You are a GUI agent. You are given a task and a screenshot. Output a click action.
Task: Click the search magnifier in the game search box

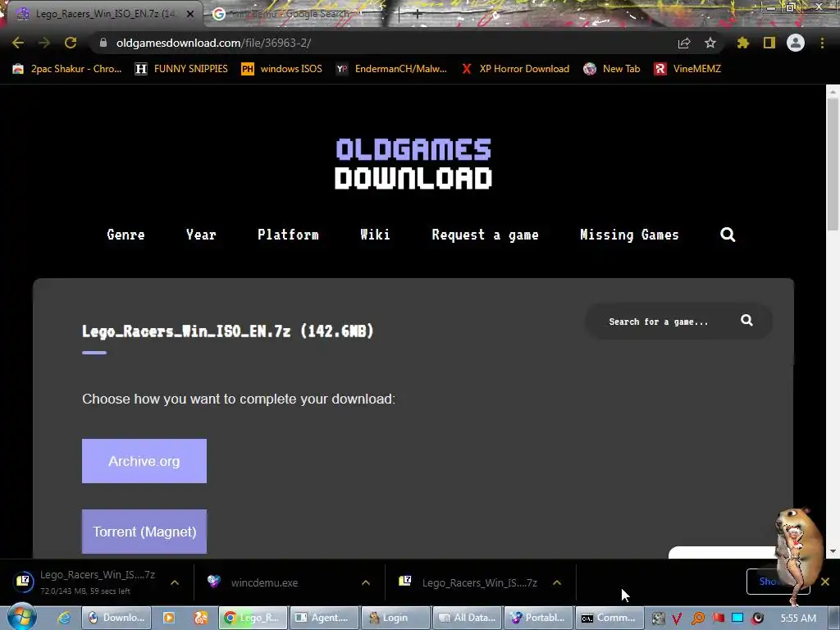click(746, 321)
